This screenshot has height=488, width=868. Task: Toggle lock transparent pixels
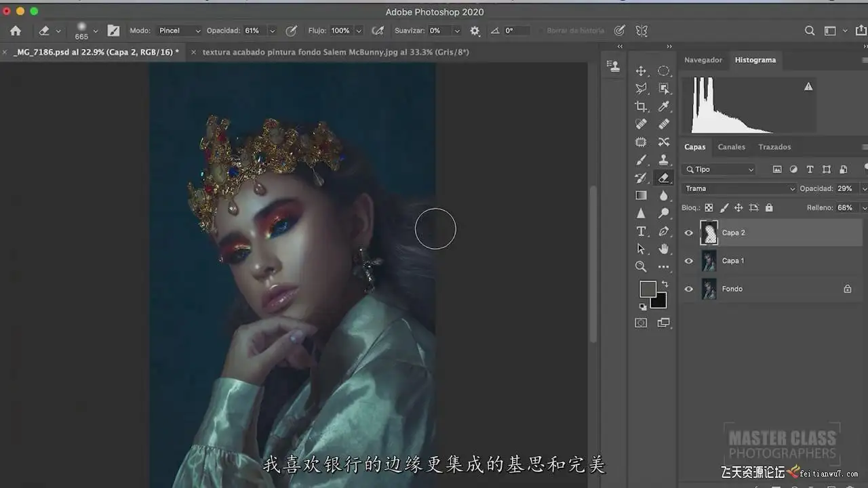click(x=709, y=208)
